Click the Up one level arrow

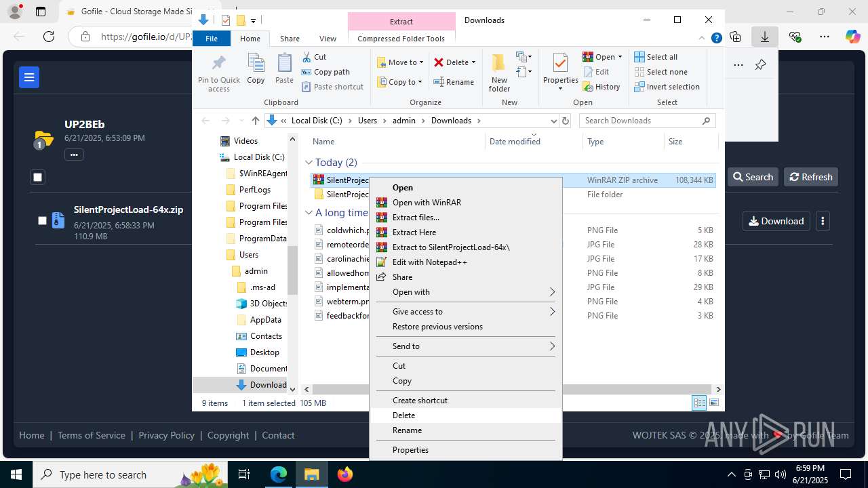(x=255, y=121)
